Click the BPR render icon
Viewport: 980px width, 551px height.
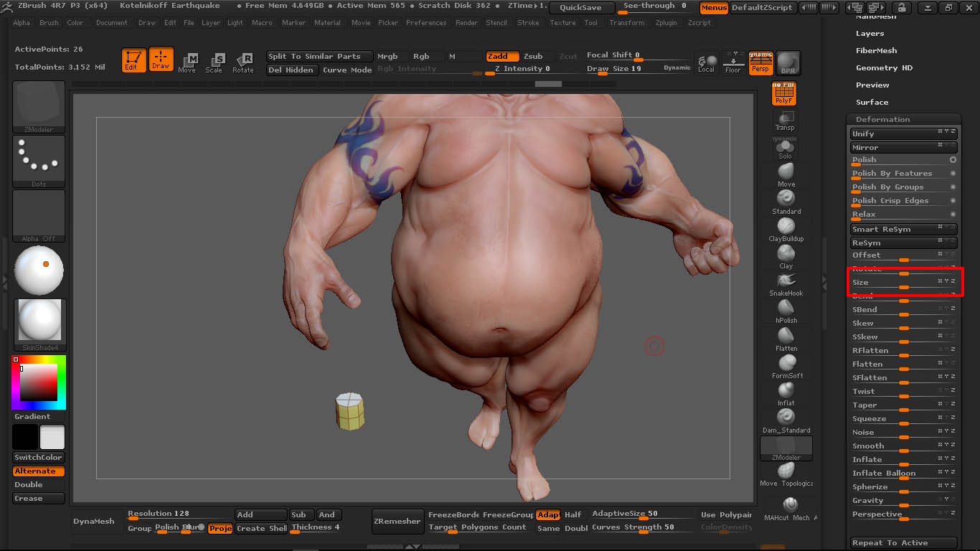tap(787, 62)
